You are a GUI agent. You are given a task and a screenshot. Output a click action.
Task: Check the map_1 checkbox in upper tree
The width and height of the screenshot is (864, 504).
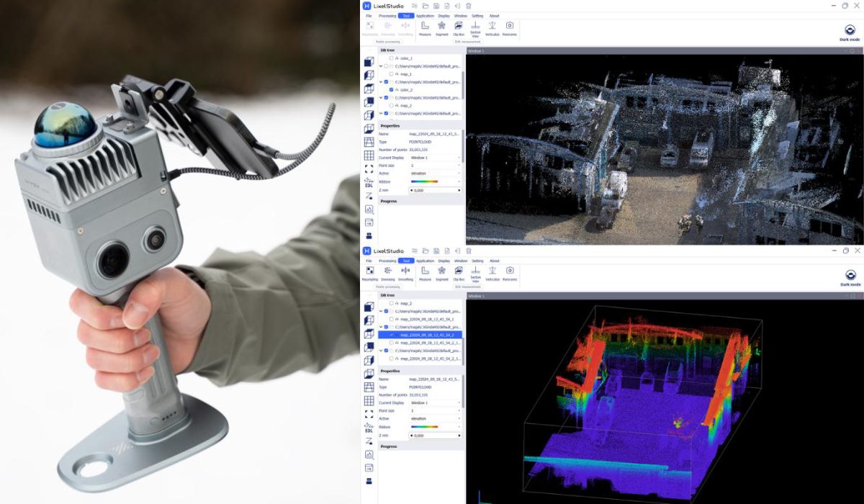click(x=391, y=73)
